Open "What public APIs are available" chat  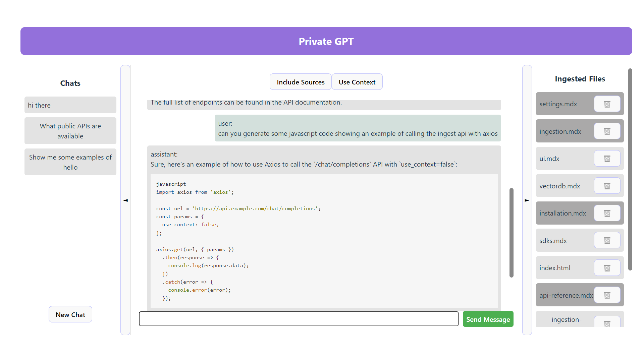(x=70, y=131)
